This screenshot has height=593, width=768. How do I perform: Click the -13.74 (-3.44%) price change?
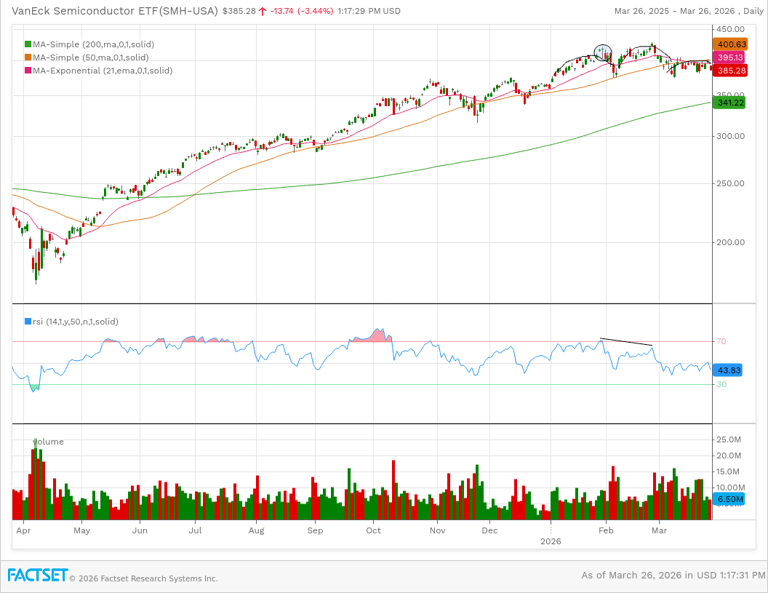300,11
